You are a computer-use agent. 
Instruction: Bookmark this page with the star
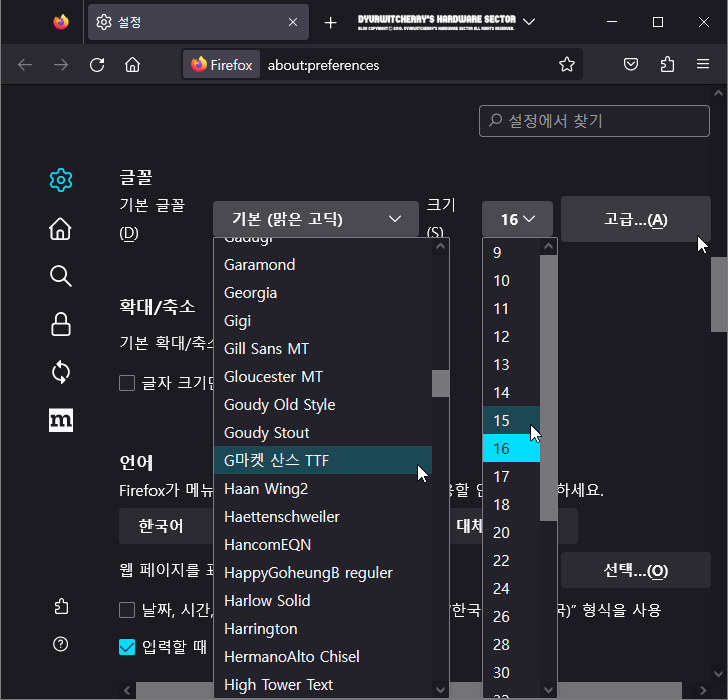coord(567,65)
